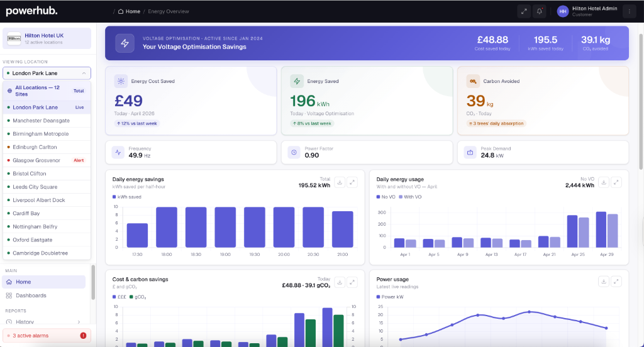Image resolution: width=644 pixels, height=347 pixels.
Task: Click the Power Factor clock icon
Action: click(x=294, y=152)
